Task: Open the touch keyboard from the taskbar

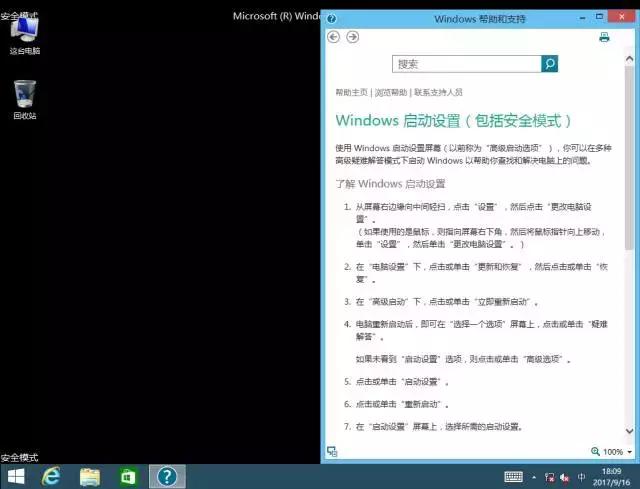Action: pyautogui.click(x=513, y=476)
